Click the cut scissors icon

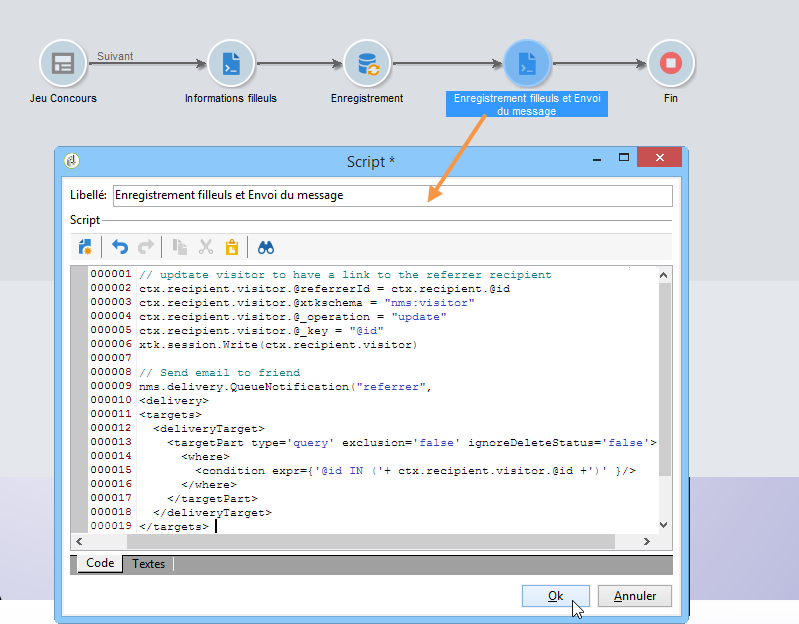point(206,247)
